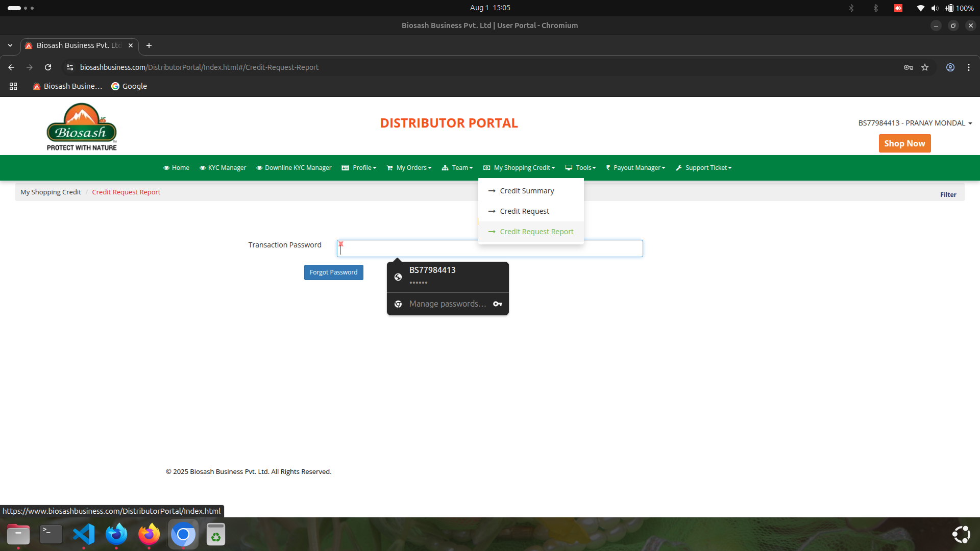The height and width of the screenshot is (551, 980).
Task: Select Credit Summary from the dropdown menu
Action: [527, 191]
